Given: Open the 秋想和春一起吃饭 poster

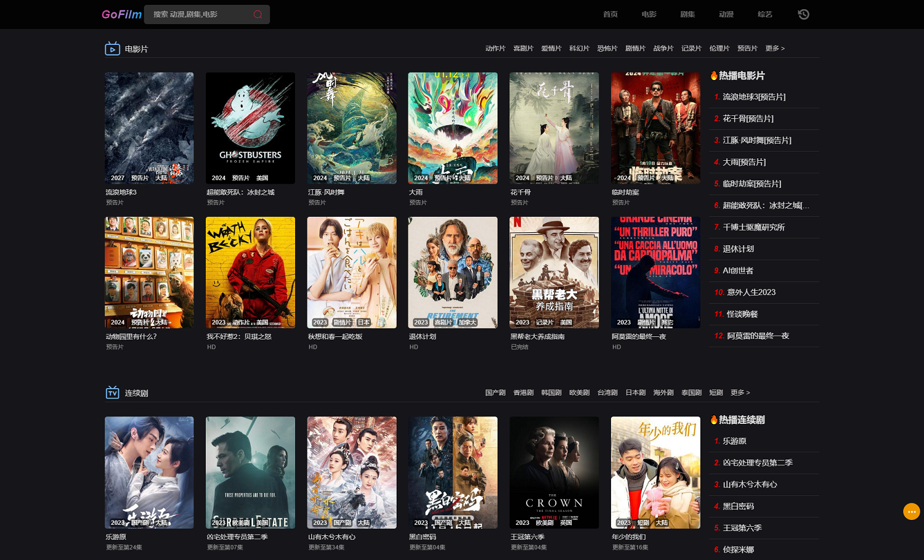Looking at the screenshot, I should 352,272.
